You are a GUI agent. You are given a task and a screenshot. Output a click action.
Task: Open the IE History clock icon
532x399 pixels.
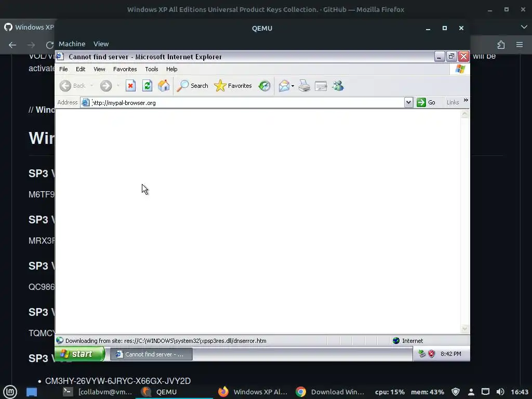point(264,86)
